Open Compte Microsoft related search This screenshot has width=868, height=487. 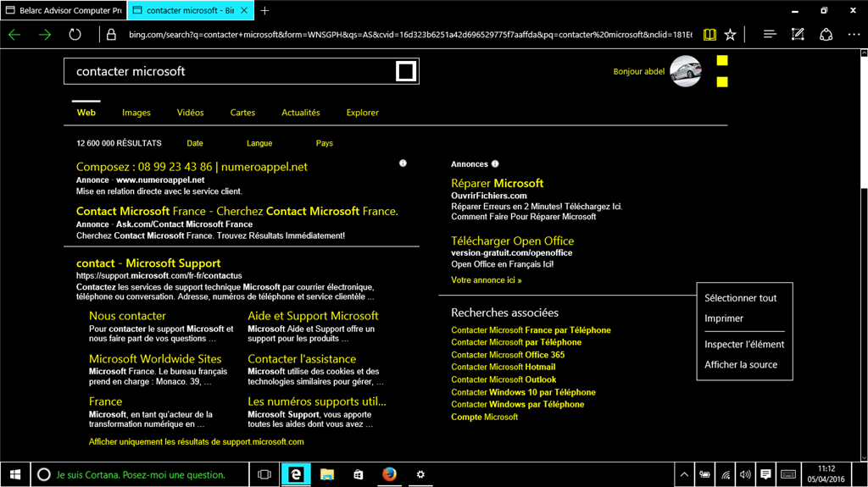(484, 418)
